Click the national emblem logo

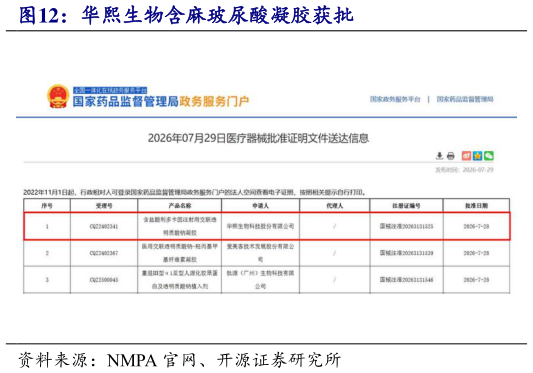(x=58, y=96)
